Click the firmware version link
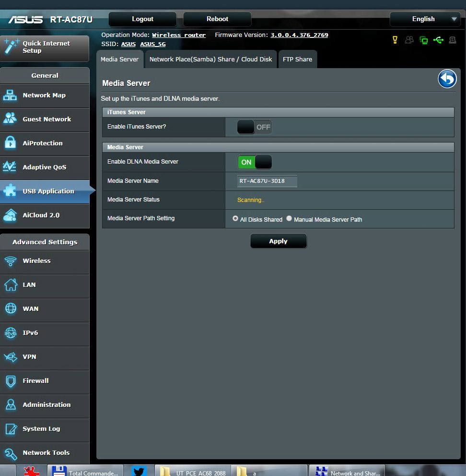 [299, 35]
